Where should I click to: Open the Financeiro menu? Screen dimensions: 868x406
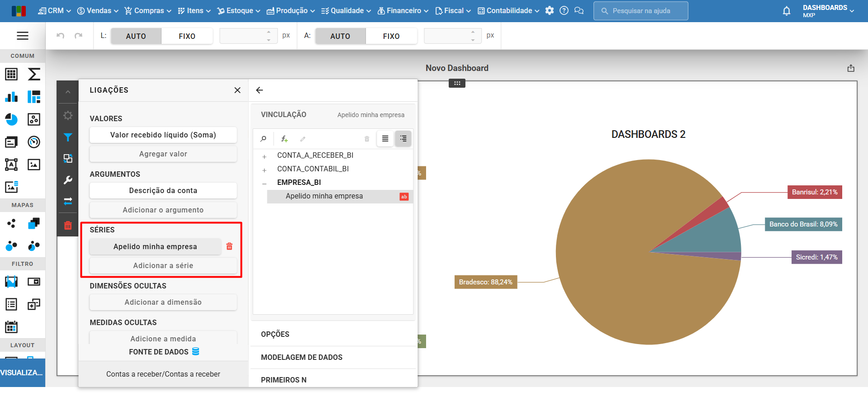pyautogui.click(x=403, y=11)
